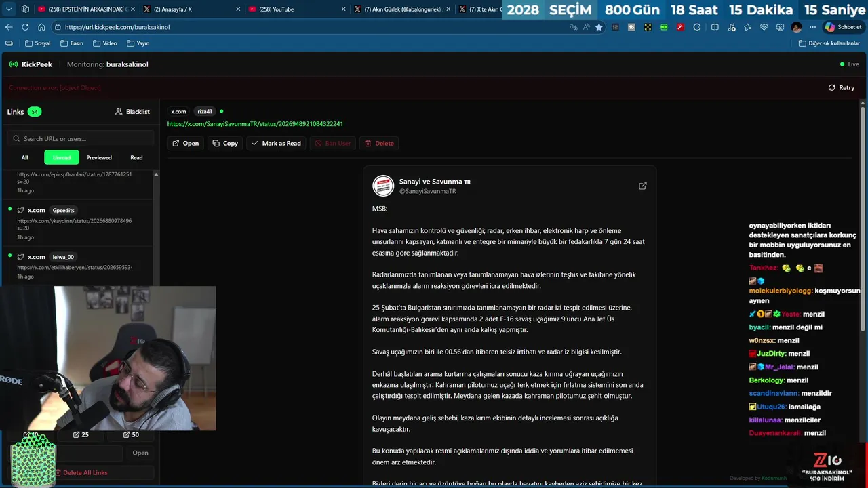Switch to the Akın Gürlek X tab
Image resolution: width=868 pixels, height=488 pixels.
[402, 9]
